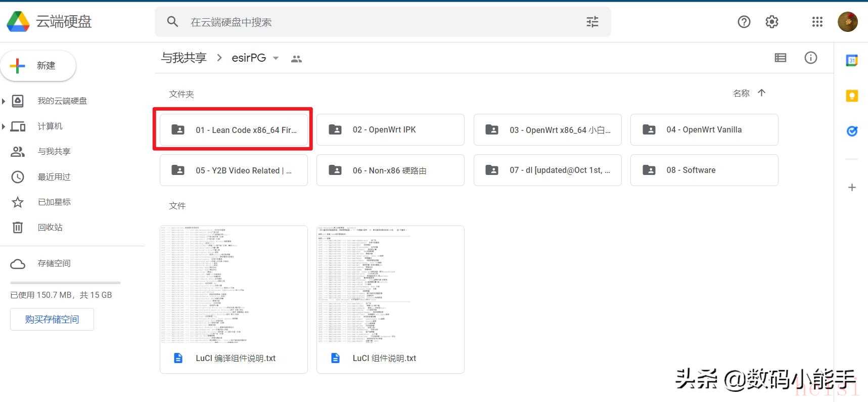Click the shared members icon beside esirPG

(x=296, y=59)
